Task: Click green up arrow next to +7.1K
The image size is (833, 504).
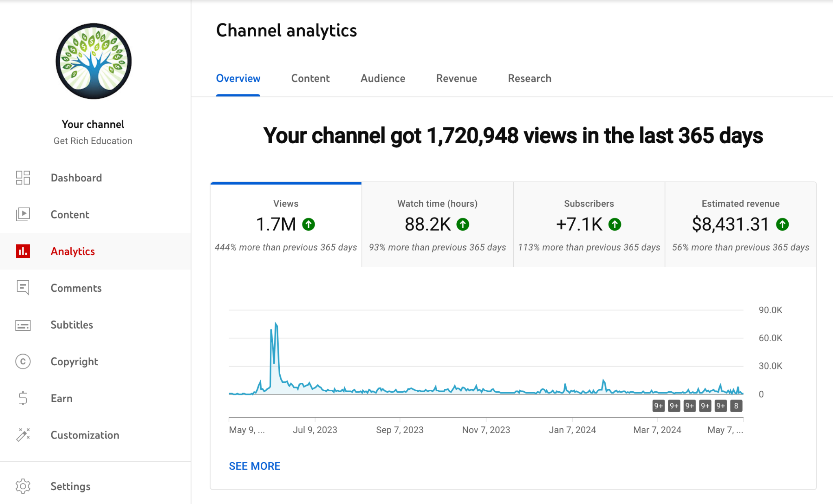Action: pos(615,224)
